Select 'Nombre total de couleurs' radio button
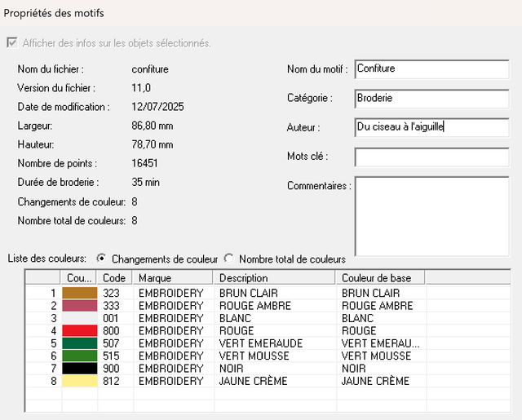Screen dimensions: 522x420 228,259
